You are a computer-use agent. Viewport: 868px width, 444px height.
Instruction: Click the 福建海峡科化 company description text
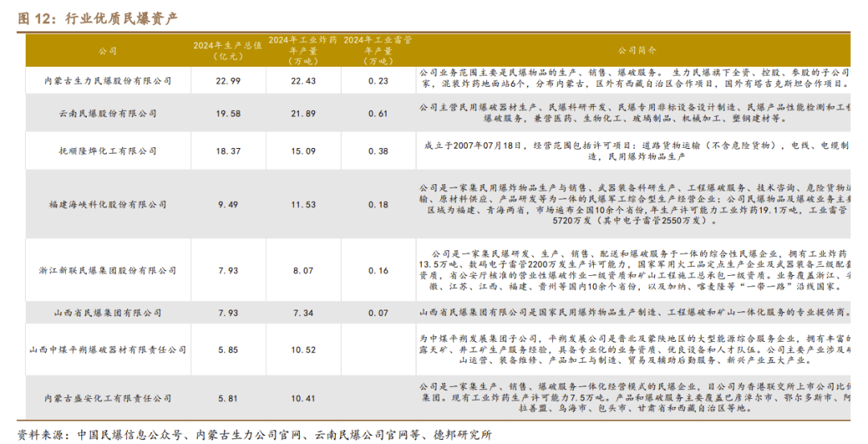click(x=634, y=204)
